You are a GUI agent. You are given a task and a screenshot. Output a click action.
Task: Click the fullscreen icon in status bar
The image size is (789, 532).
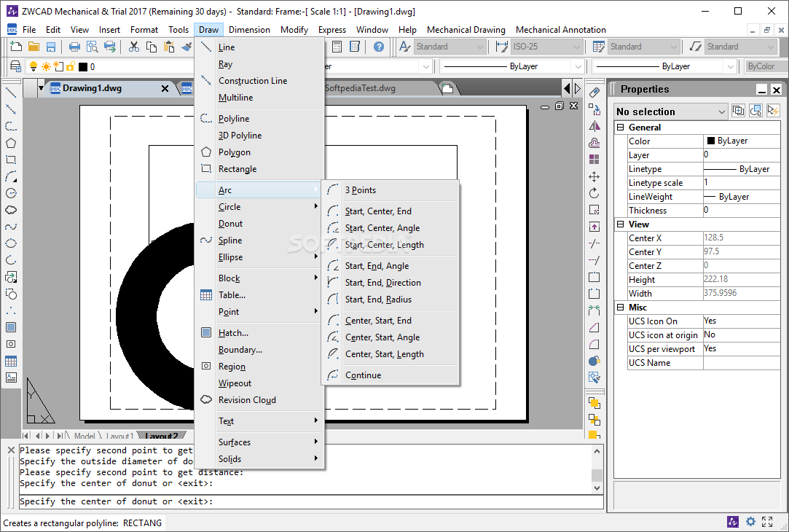tap(767, 522)
